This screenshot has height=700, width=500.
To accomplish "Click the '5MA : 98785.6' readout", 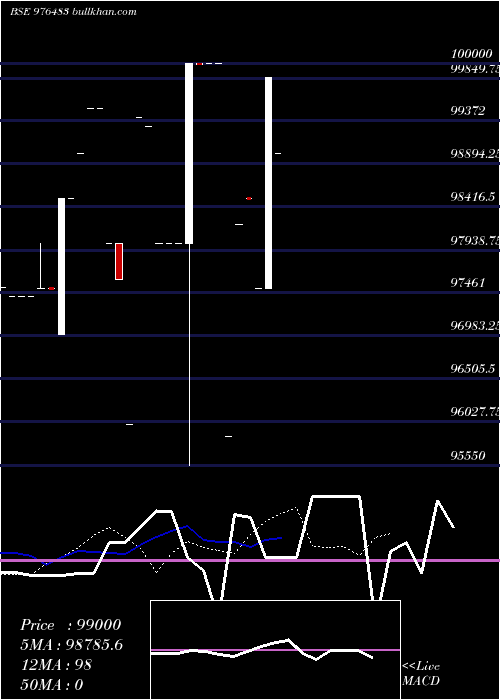I will 71,645.
